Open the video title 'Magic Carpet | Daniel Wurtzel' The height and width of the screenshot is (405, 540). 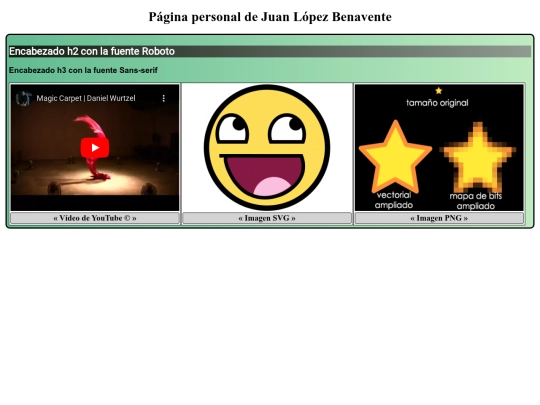[86, 98]
